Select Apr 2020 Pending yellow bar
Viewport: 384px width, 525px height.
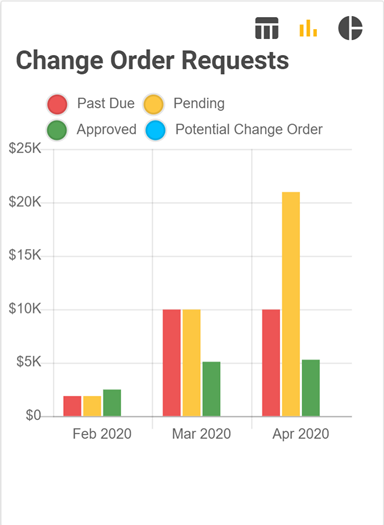pyautogui.click(x=291, y=304)
